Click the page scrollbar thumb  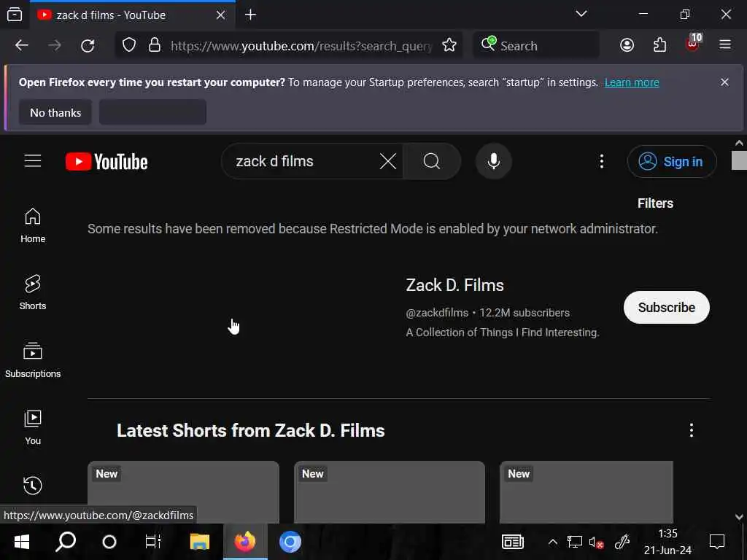click(x=739, y=160)
